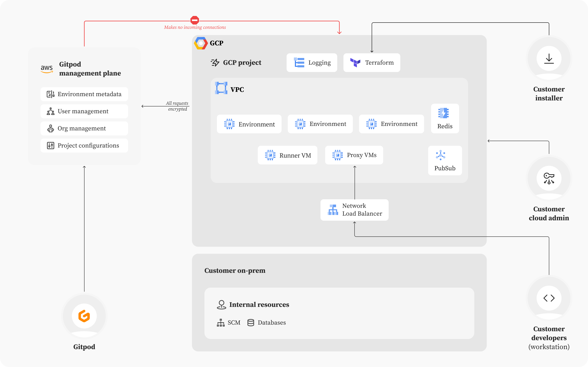The width and height of the screenshot is (588, 367).
Task: Click the red no-entry stop icon
Action: [x=195, y=20]
